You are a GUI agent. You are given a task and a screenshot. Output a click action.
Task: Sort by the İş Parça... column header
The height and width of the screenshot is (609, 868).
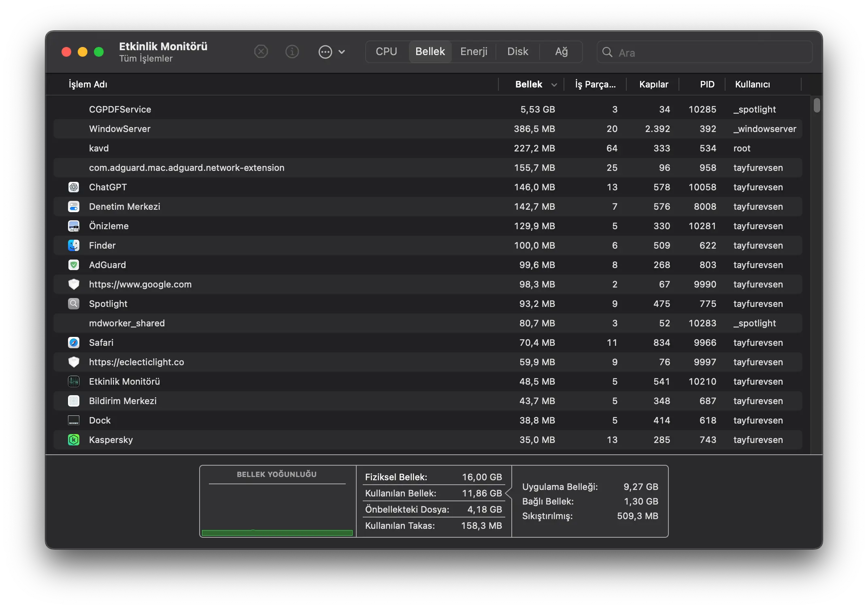point(595,84)
